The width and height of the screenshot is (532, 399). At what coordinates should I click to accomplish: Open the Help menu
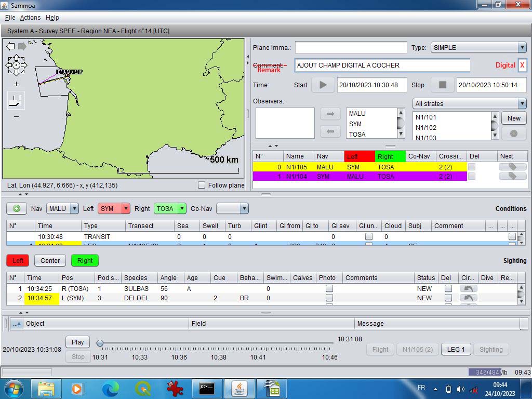52,18
